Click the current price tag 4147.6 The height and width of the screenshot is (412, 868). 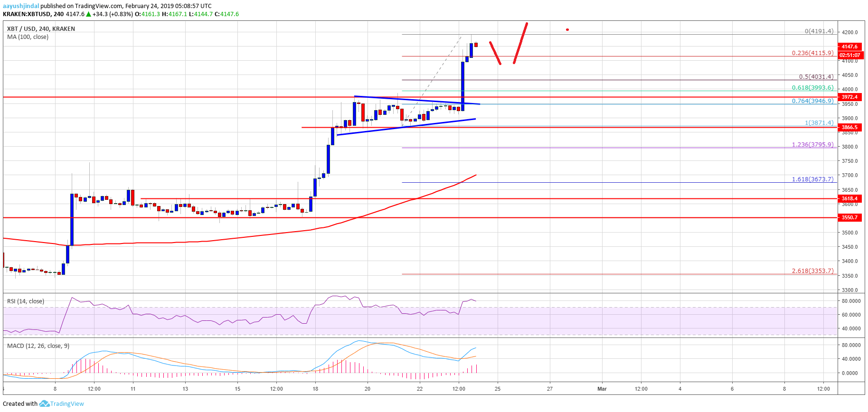[849, 47]
